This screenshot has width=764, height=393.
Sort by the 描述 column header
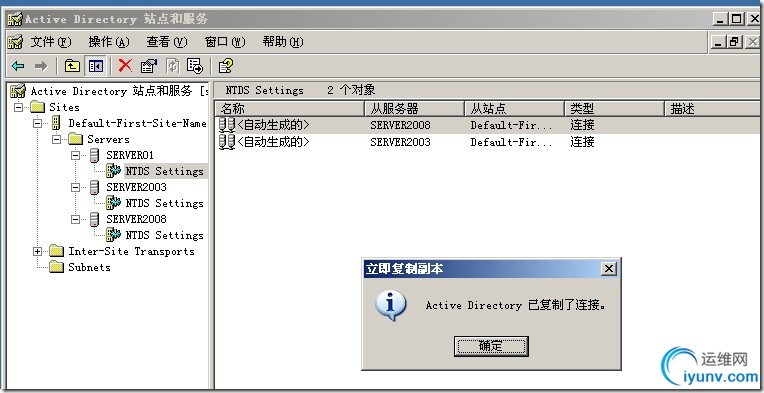[x=713, y=108]
